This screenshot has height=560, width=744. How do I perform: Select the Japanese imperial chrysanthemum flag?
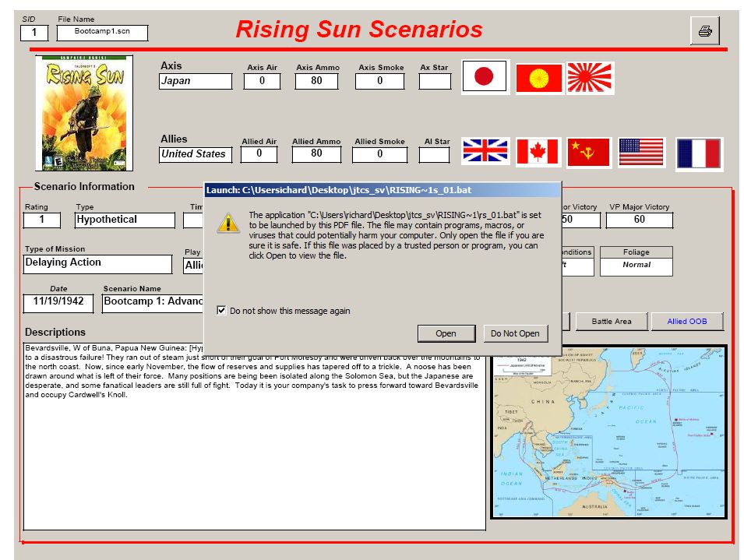(539, 78)
